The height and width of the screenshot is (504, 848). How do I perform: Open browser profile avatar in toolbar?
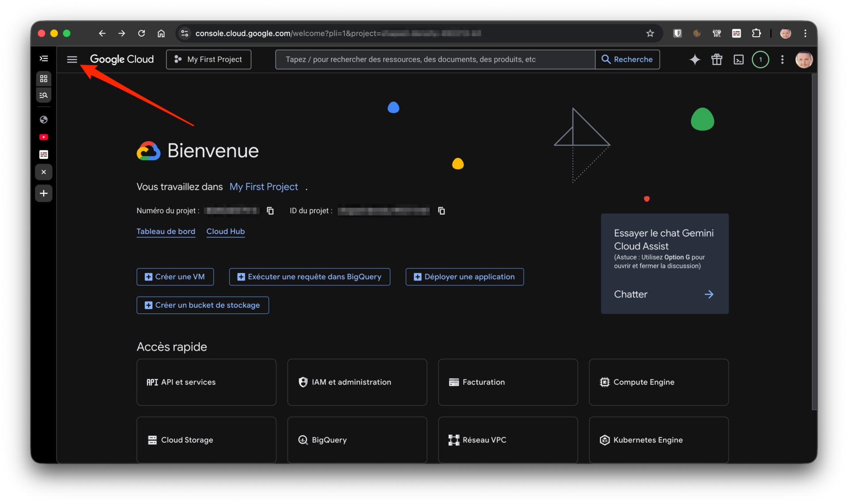pyautogui.click(x=785, y=33)
